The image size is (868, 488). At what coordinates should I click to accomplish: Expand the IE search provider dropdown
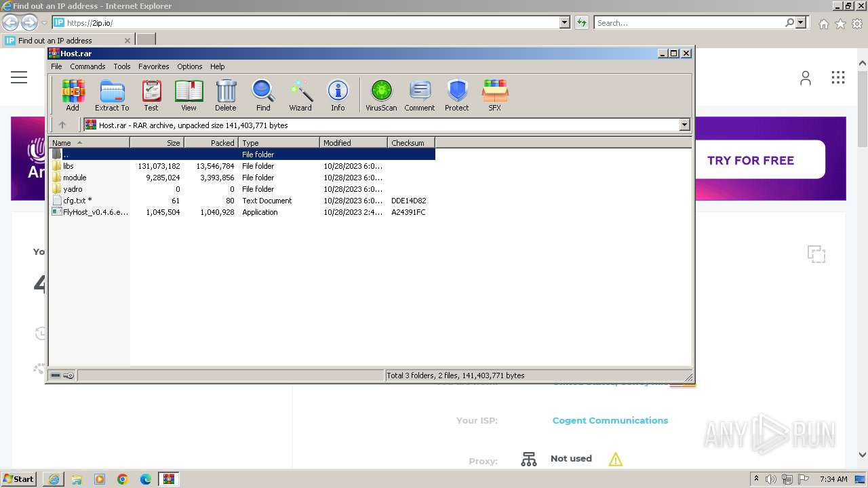coord(801,22)
